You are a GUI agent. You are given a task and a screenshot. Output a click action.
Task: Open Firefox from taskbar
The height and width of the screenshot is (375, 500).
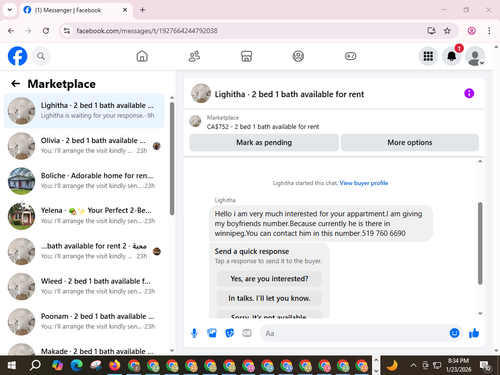pos(115,366)
